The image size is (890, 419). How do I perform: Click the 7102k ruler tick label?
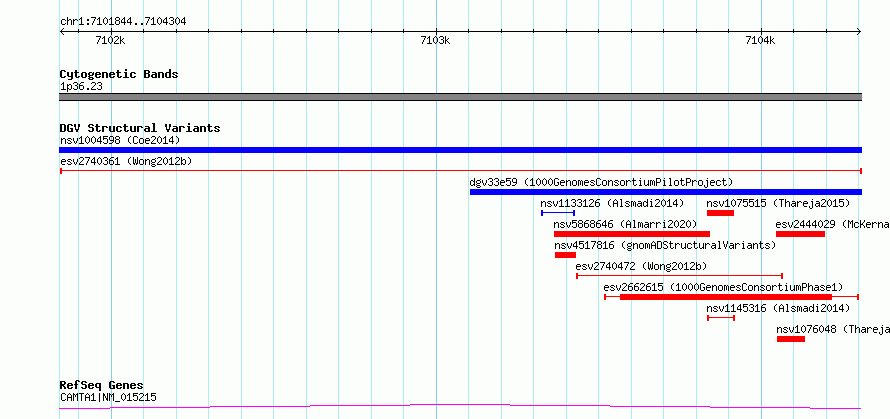point(110,40)
